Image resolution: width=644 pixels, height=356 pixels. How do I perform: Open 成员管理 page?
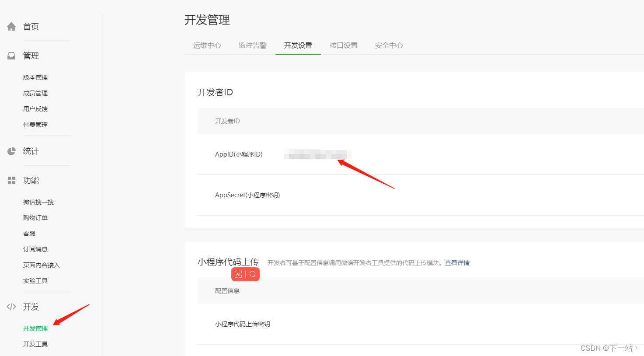[35, 93]
